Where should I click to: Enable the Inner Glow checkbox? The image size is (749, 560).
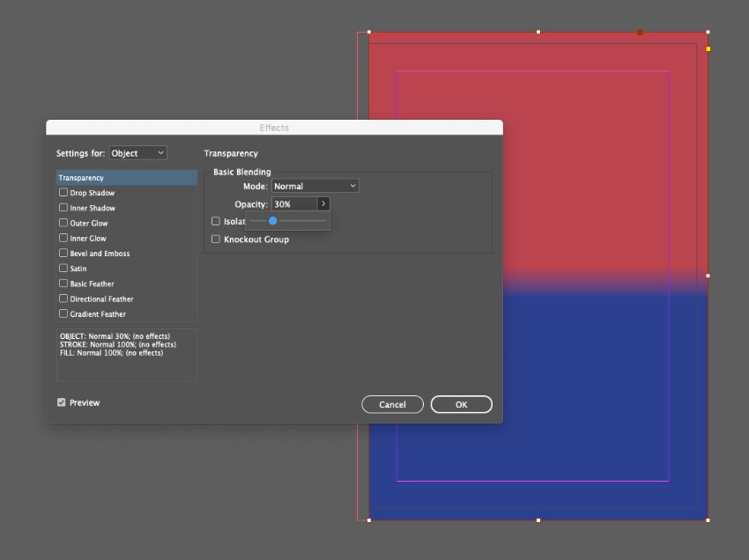point(63,238)
